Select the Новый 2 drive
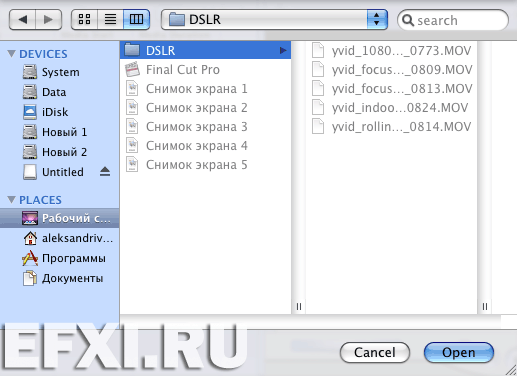The width and height of the screenshot is (517, 376). [59, 152]
